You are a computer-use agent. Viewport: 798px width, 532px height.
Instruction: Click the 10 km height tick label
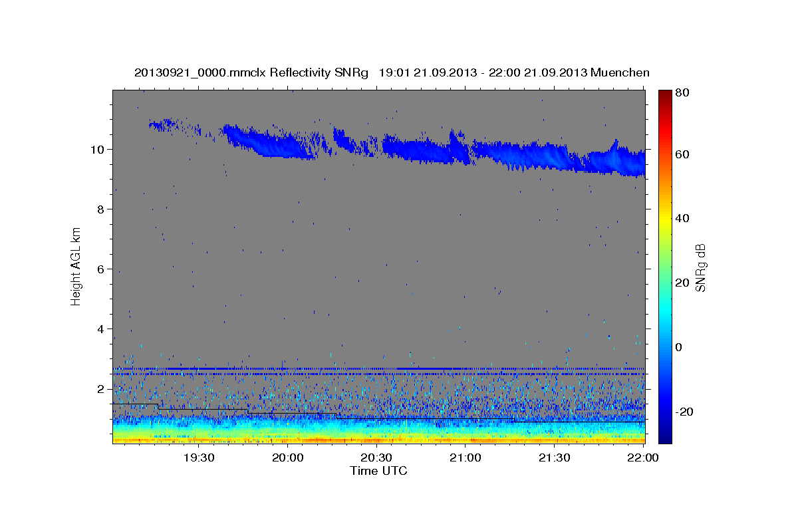pyautogui.click(x=99, y=149)
